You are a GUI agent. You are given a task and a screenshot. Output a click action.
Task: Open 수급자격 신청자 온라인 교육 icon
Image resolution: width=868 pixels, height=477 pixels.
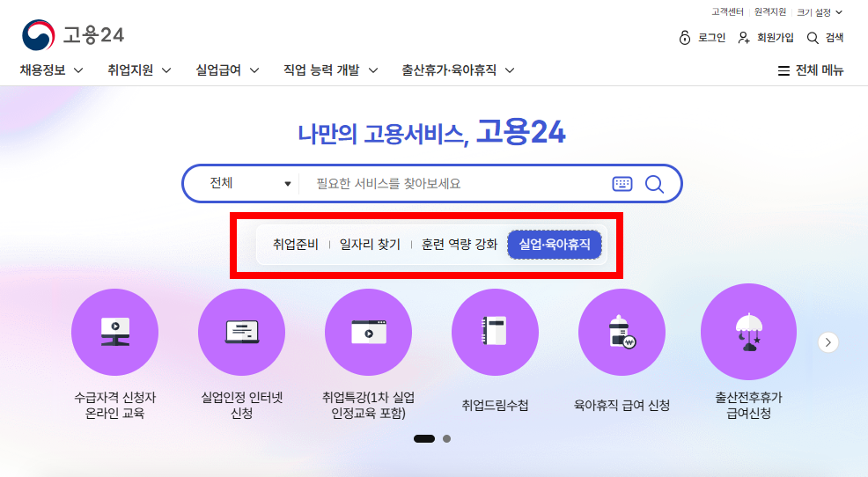[x=114, y=332]
